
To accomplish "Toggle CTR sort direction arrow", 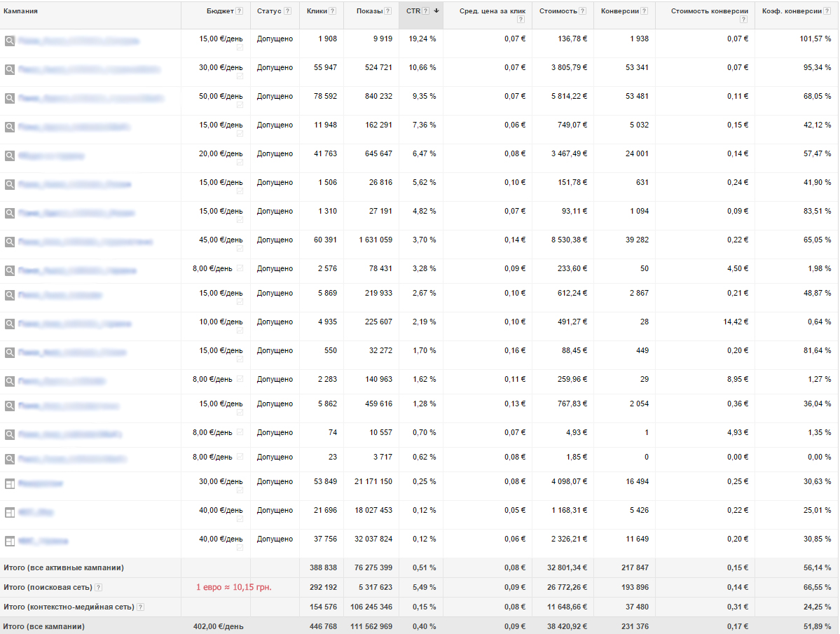I will click(436, 11).
